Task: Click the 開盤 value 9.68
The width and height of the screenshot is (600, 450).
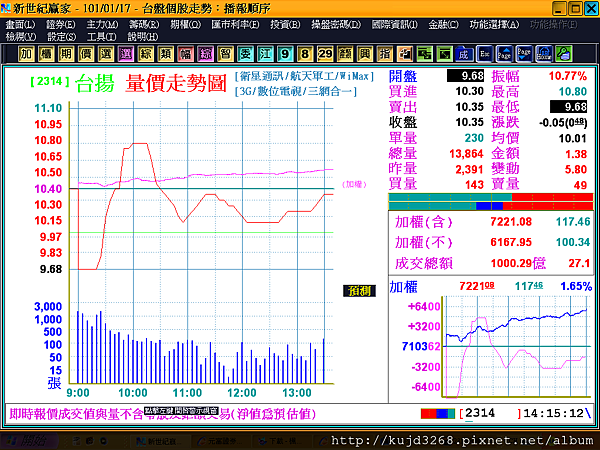Action: click(x=466, y=76)
